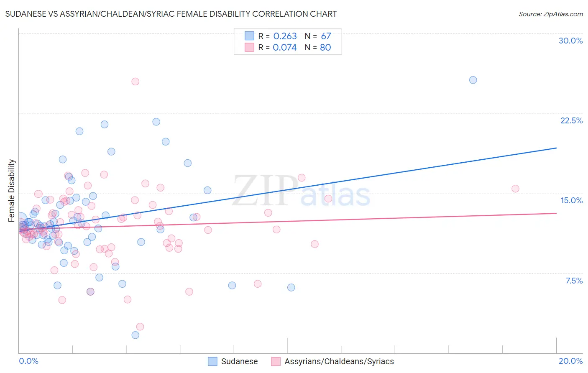Click the pink swatch beside R = 0.074

click(249, 47)
